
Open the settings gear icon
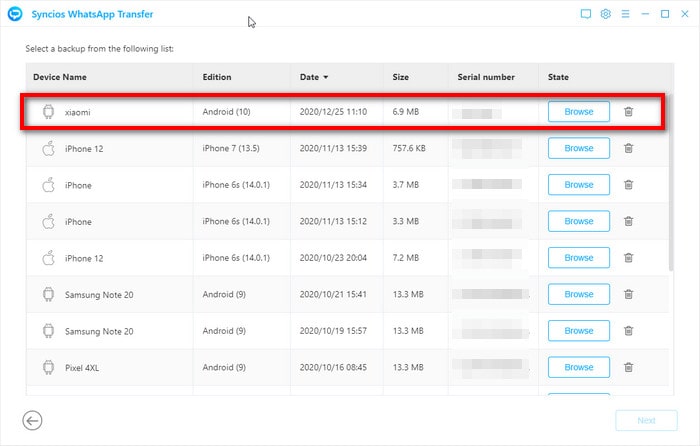pyautogui.click(x=605, y=14)
